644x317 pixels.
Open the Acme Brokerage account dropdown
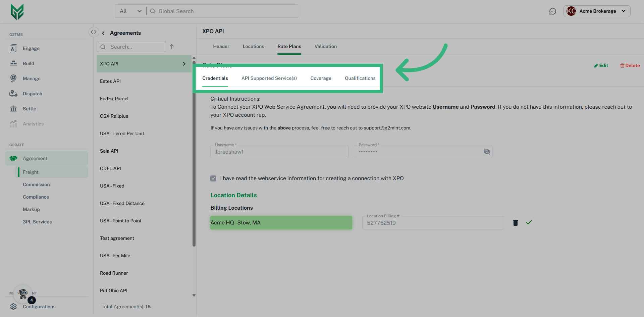click(x=597, y=11)
